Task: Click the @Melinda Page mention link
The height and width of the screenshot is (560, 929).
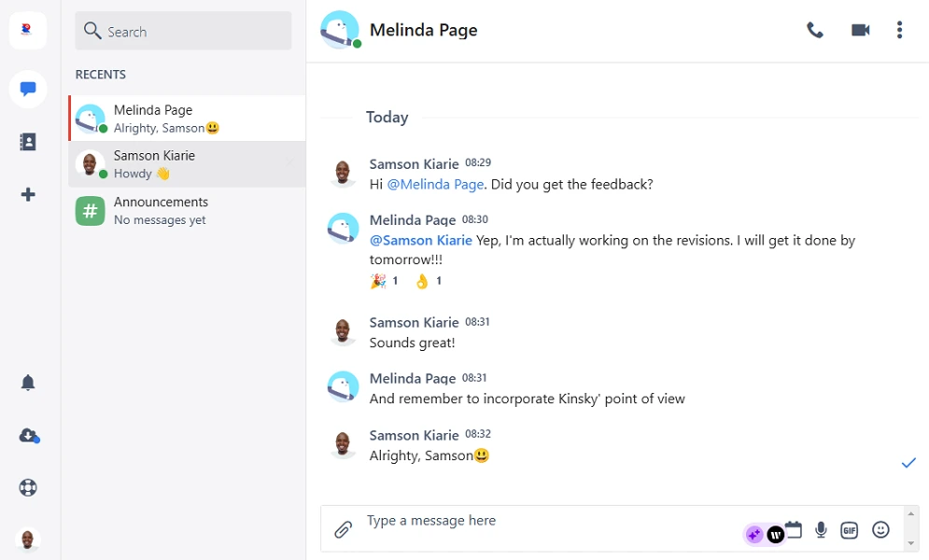Action: (435, 185)
